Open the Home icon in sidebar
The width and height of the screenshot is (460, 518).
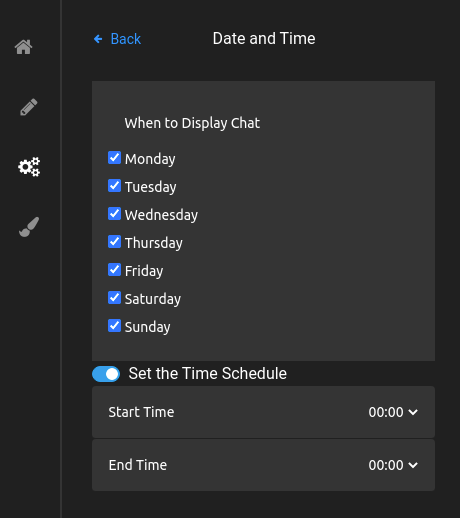(23, 47)
